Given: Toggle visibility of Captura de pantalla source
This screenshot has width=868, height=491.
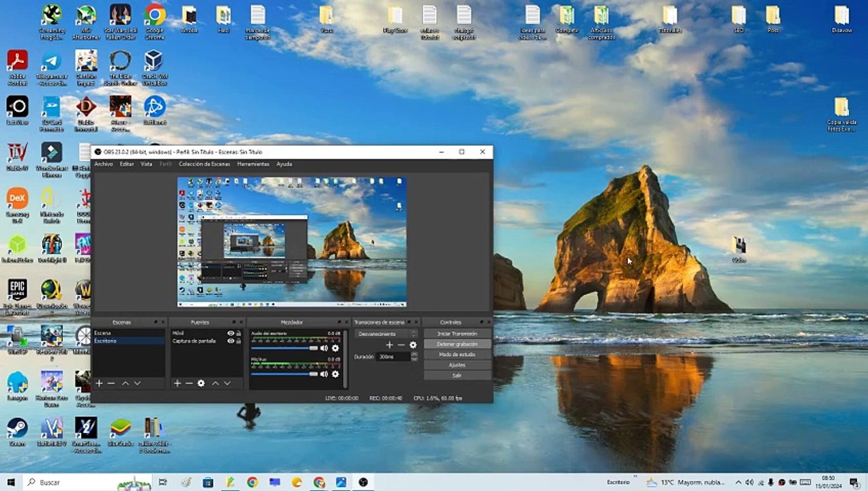Looking at the screenshot, I should point(231,341).
